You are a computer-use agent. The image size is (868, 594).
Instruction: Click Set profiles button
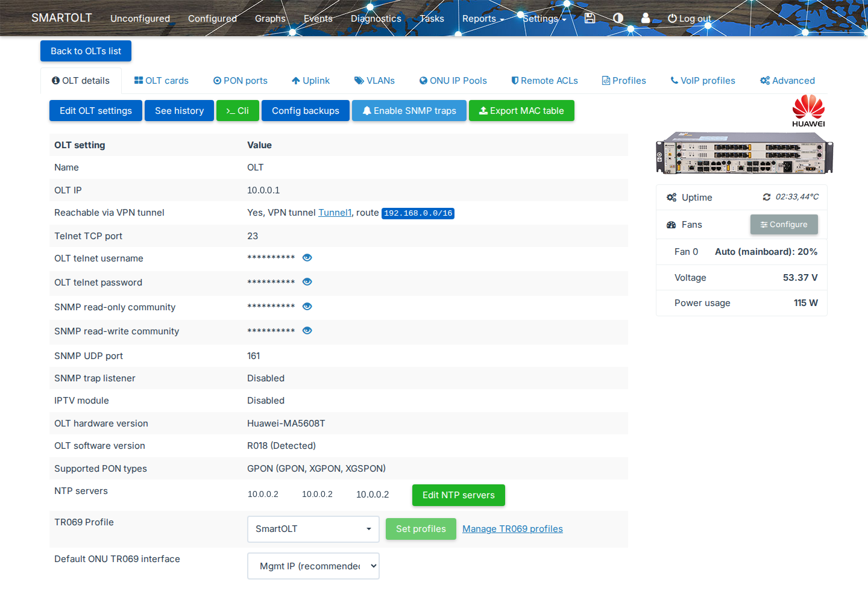click(421, 529)
